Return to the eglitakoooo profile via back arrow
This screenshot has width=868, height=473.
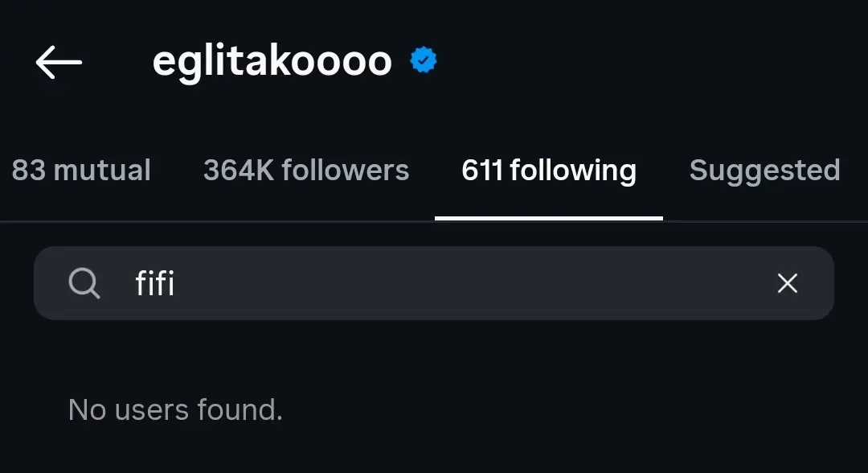[x=59, y=62]
